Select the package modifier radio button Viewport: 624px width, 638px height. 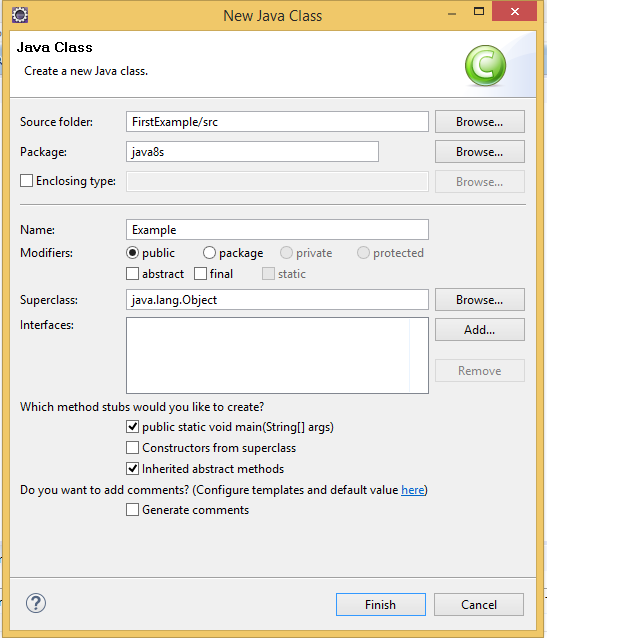[209, 253]
